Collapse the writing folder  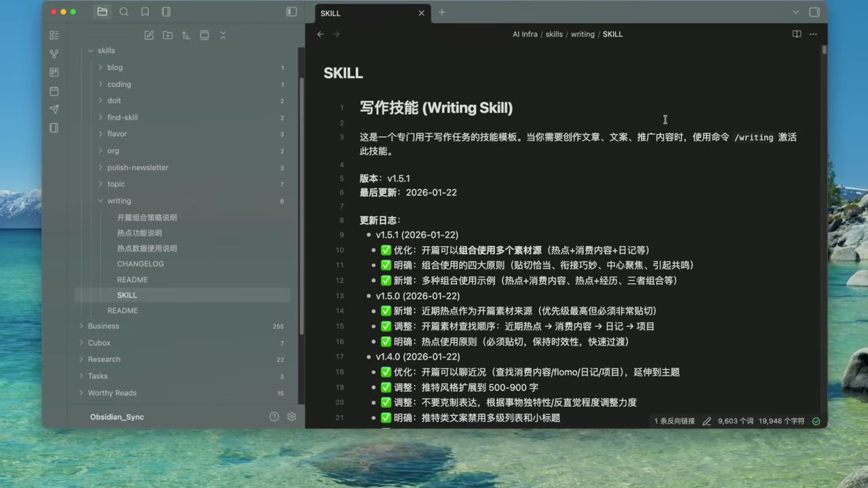point(100,200)
